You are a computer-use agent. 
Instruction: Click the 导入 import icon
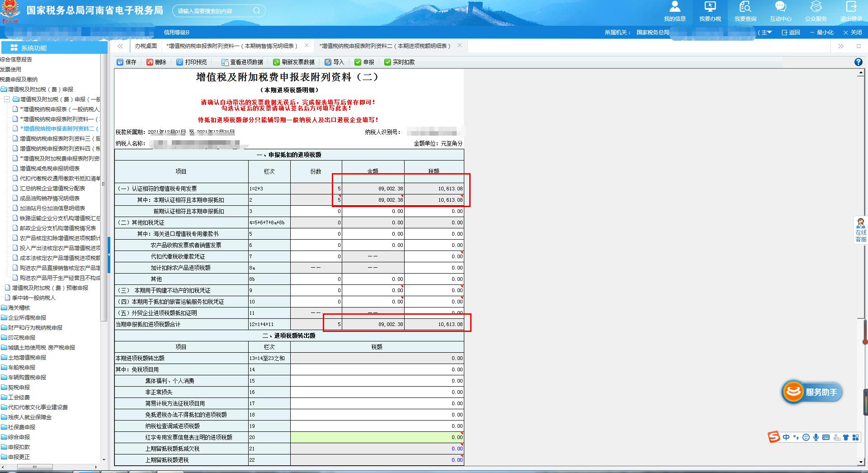[335, 62]
